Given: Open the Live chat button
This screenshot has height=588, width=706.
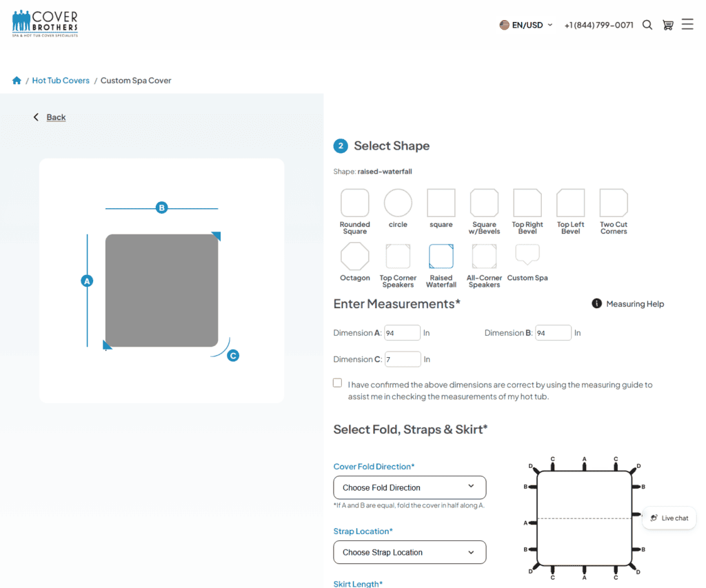Looking at the screenshot, I should pos(669,518).
